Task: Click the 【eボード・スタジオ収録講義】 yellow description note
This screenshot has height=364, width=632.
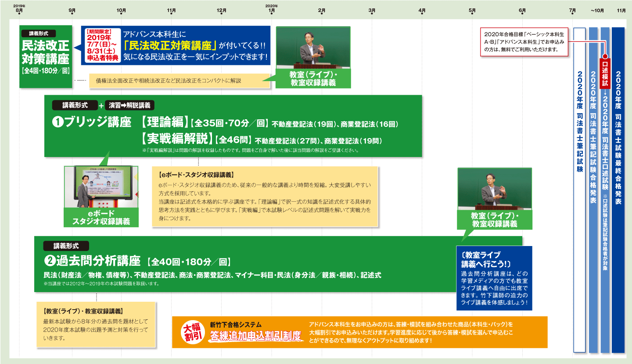Action: pos(265,196)
